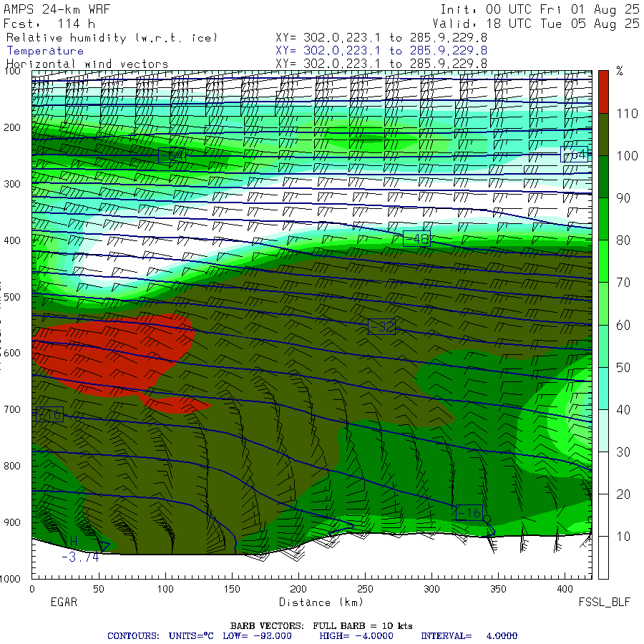Click the XY coordinates line beside Horizontal wind vectors

pos(381,64)
